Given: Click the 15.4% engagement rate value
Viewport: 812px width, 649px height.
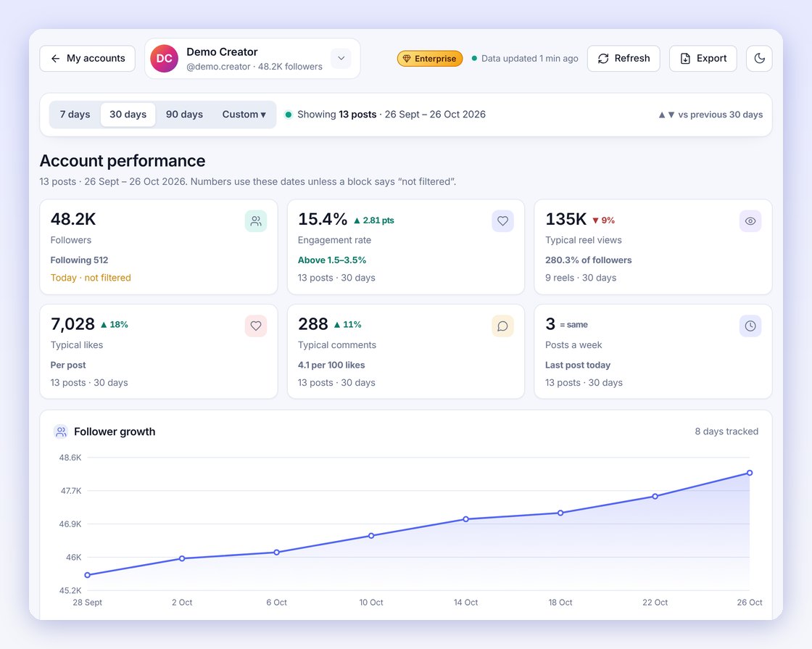Looking at the screenshot, I should click(x=323, y=219).
